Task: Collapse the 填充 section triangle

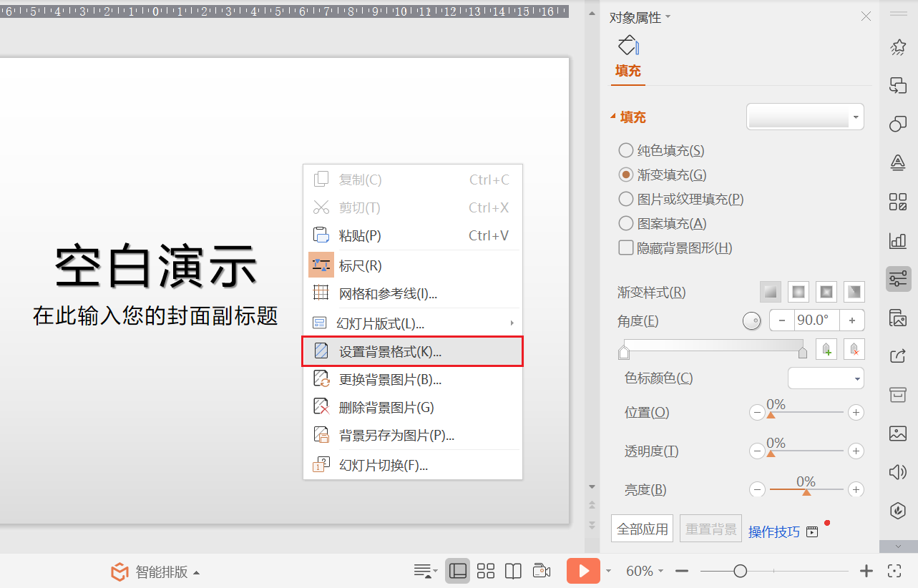Action: coord(612,117)
